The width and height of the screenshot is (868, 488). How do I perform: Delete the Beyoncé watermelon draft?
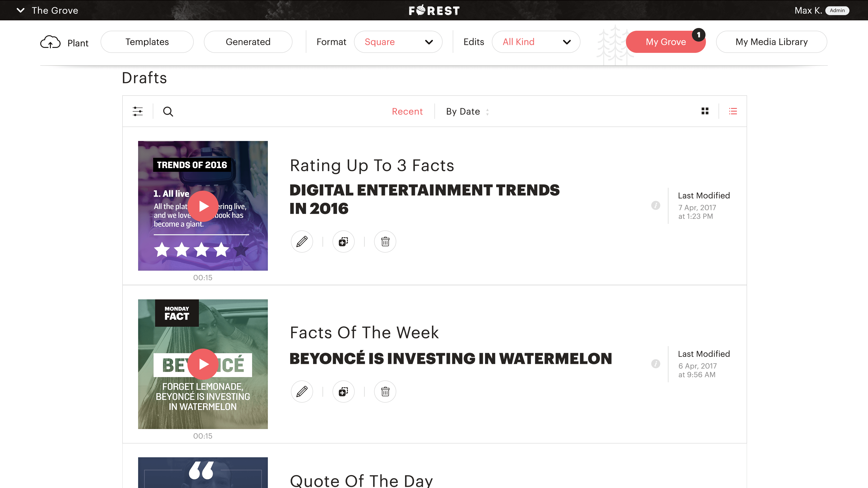coord(385,392)
